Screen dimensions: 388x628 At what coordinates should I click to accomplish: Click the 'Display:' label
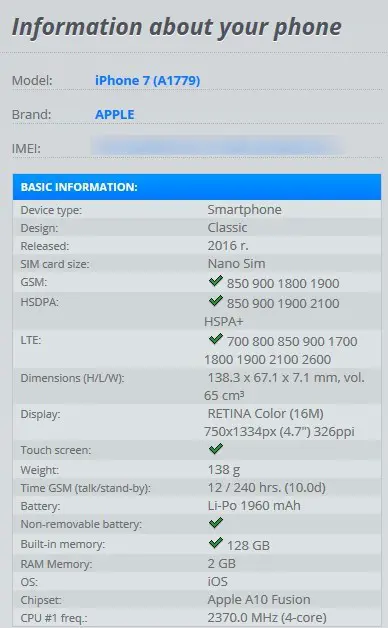[40, 414]
